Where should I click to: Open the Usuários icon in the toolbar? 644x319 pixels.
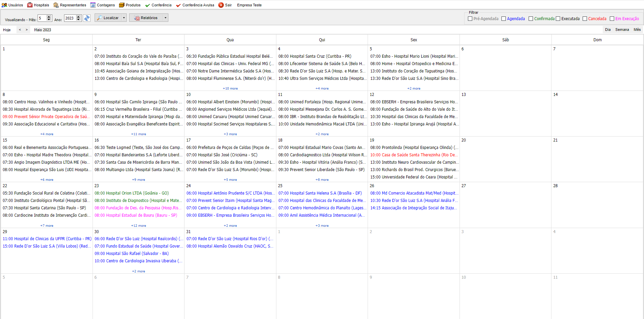(x=4, y=5)
